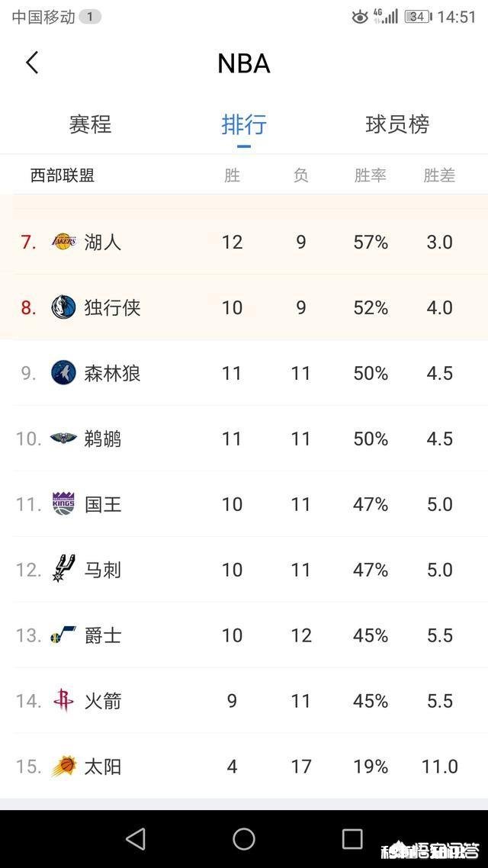Open the 赛程 schedule tab
This screenshot has height=868, width=488.
(x=91, y=125)
